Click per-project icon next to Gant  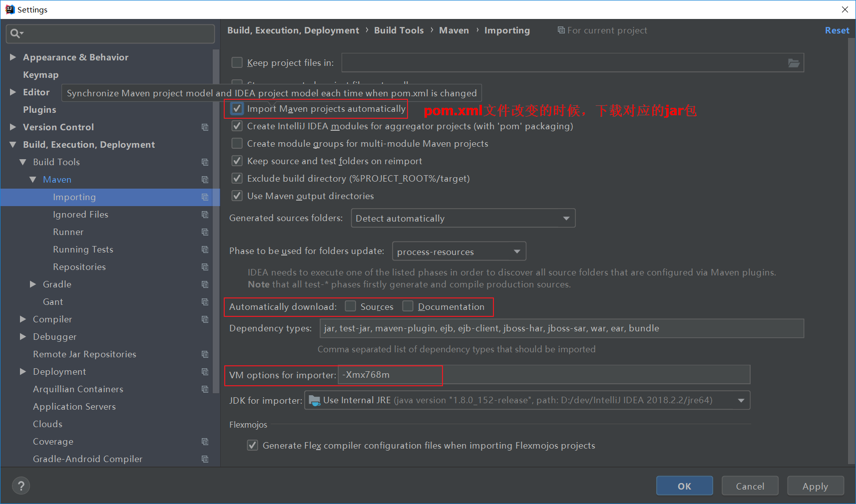[x=205, y=302]
